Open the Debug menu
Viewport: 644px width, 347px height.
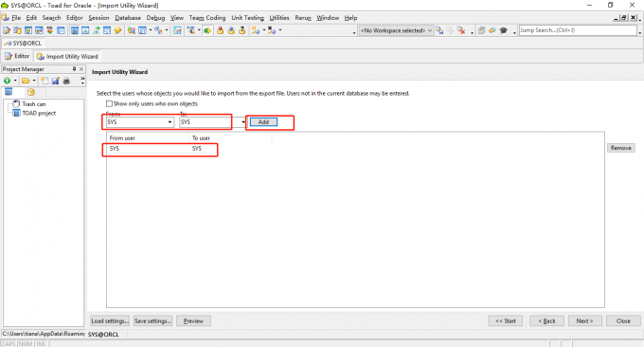(x=155, y=18)
